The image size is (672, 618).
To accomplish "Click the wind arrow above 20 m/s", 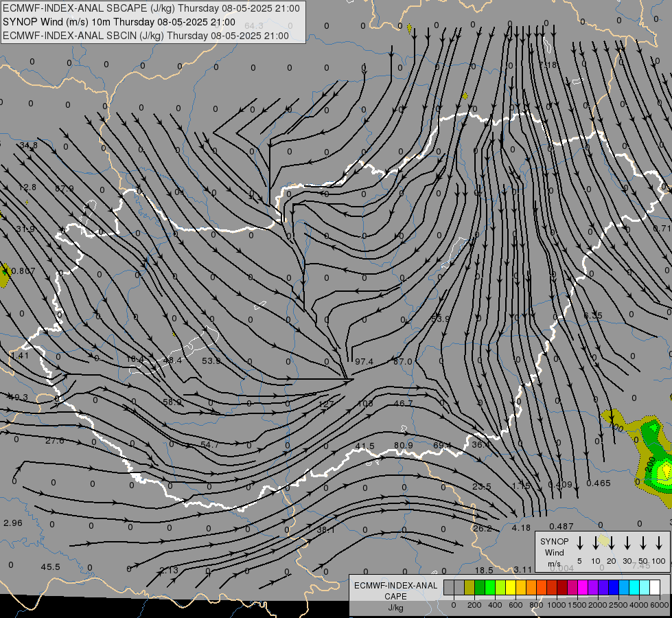I will pyautogui.click(x=612, y=543).
